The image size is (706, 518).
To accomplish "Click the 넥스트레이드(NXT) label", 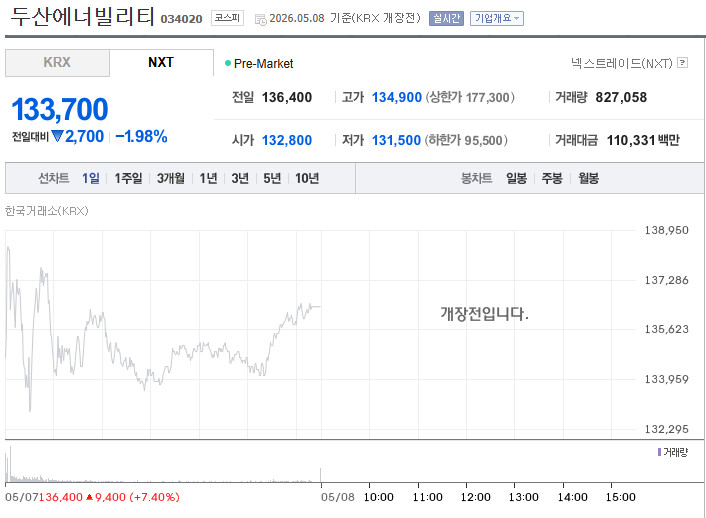I will point(621,63).
